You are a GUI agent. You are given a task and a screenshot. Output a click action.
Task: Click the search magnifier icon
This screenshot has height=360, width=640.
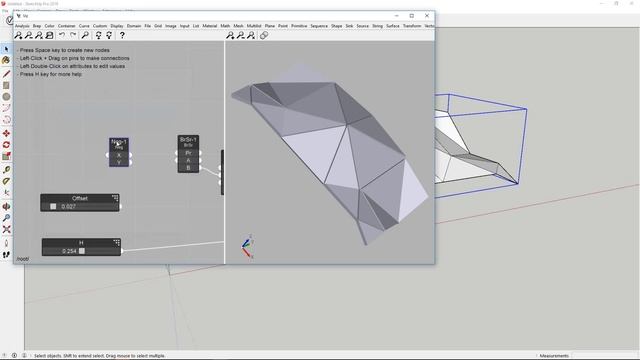coord(85,36)
